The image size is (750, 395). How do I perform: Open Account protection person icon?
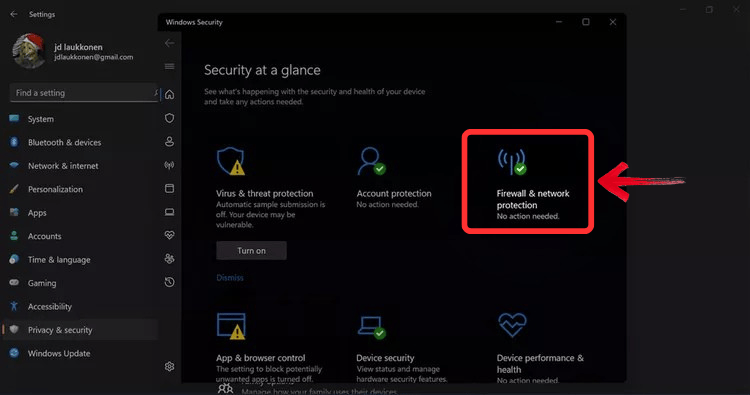pos(372,161)
